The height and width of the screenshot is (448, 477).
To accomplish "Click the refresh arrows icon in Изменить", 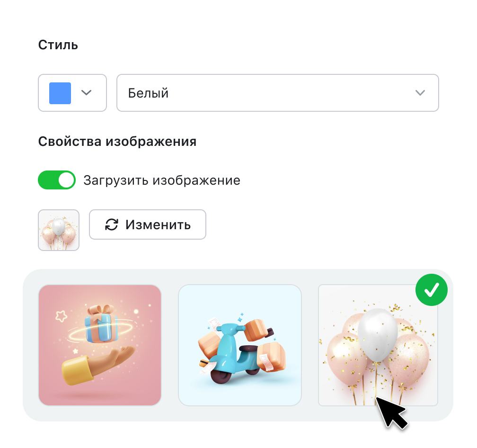I will point(112,224).
